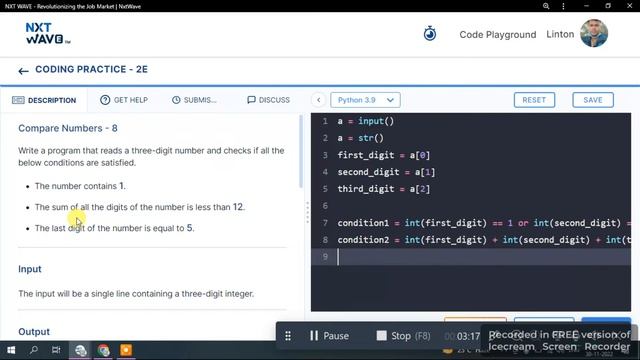Open the Discuss tab

[x=269, y=100]
